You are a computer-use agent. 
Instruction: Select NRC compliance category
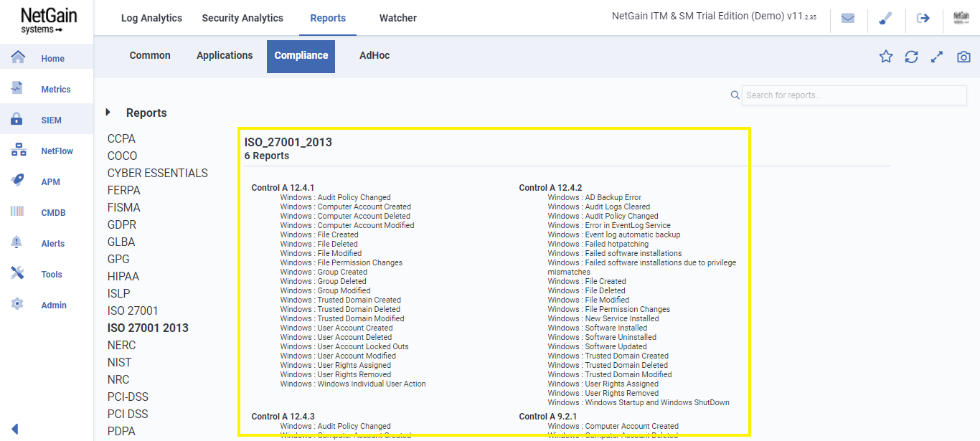[x=118, y=379]
